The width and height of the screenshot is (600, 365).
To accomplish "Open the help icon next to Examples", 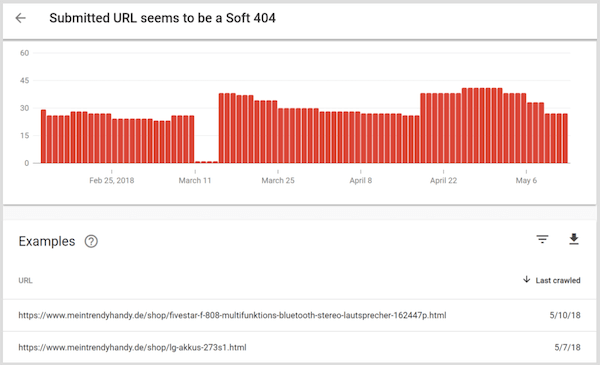I will coord(91,241).
